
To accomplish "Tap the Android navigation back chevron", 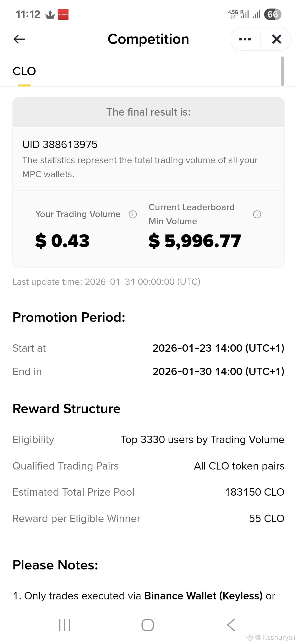I will (x=231, y=625).
